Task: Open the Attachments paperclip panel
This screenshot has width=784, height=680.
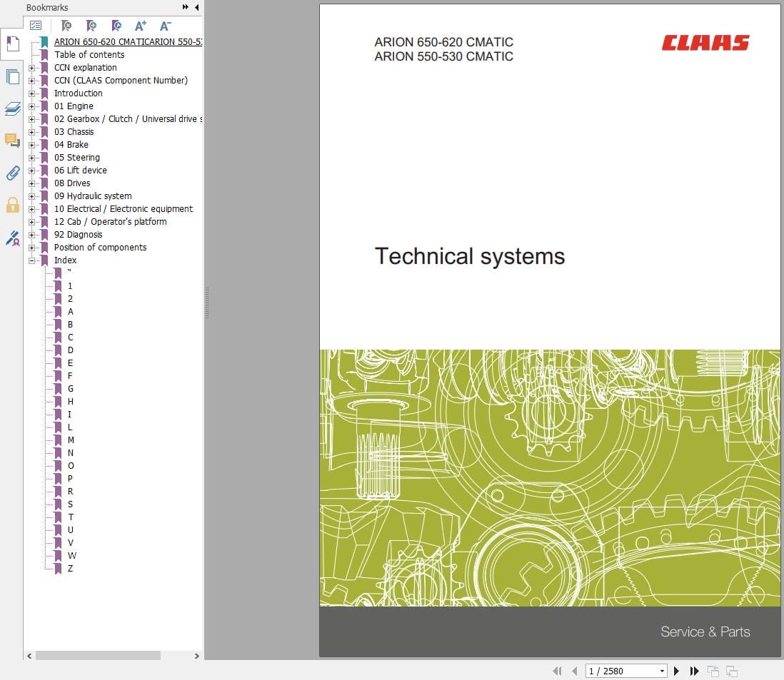Action: click(x=13, y=173)
